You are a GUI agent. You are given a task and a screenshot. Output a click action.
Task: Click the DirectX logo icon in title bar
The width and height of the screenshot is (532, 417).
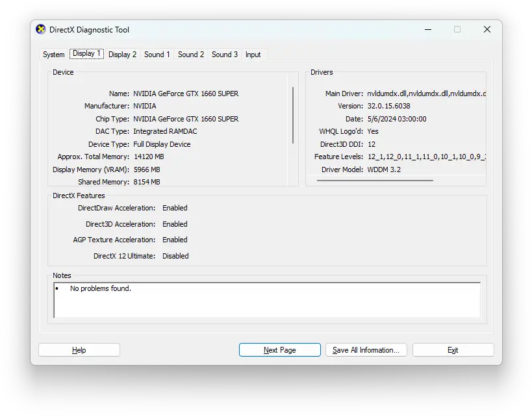coord(41,29)
